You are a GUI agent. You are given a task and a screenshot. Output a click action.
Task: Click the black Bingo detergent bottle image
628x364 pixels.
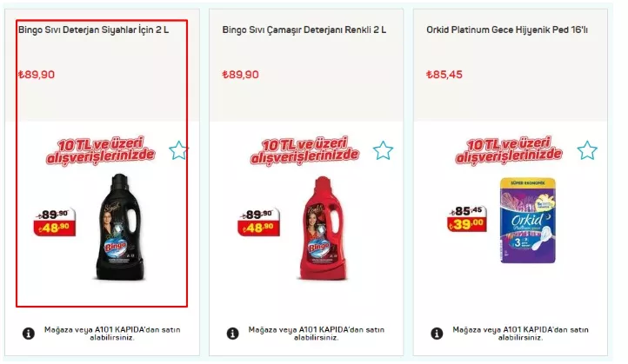click(120, 227)
